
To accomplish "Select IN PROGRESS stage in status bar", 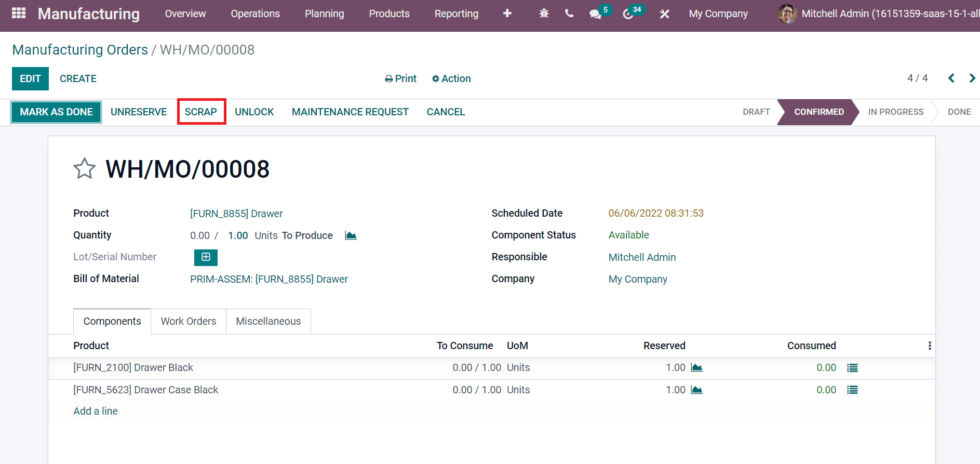I will click(x=896, y=112).
